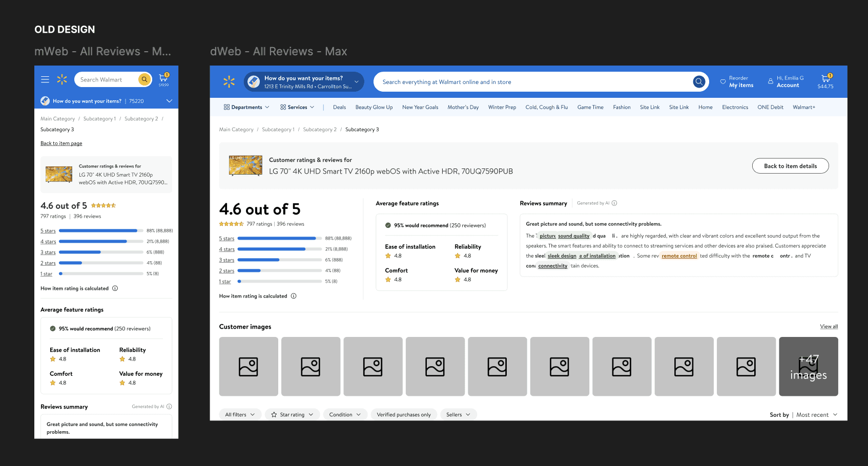Open the Departments dropdown

[246, 107]
